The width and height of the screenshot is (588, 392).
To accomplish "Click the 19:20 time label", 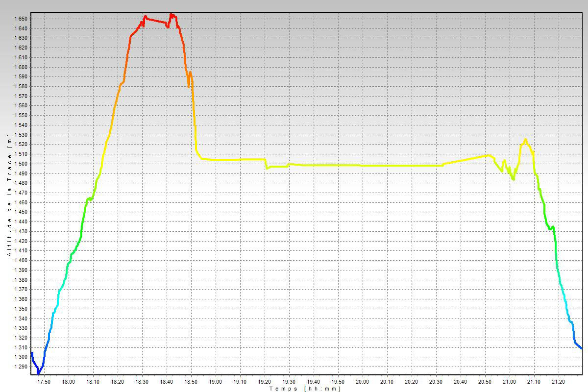I will [265, 382].
